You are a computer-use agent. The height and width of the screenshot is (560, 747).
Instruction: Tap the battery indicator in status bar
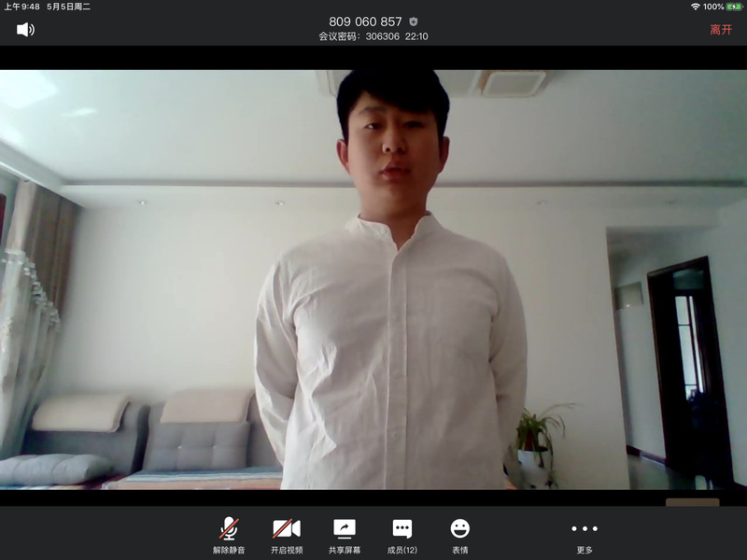tap(734, 7)
